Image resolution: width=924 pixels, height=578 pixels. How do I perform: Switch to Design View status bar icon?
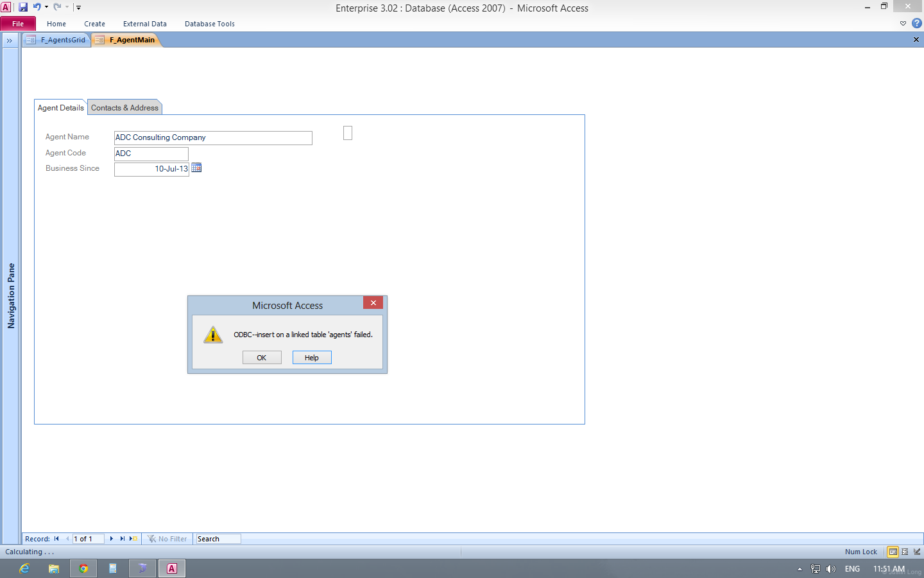(x=917, y=552)
